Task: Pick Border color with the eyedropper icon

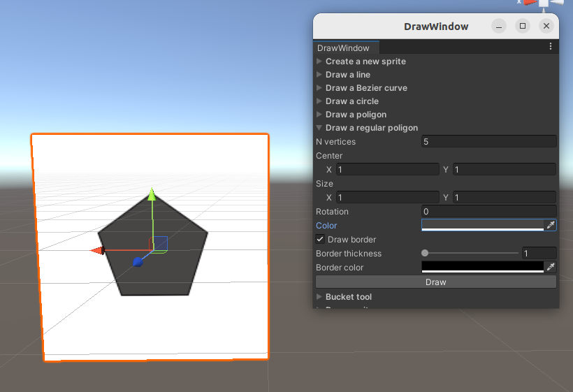Action: coord(551,267)
